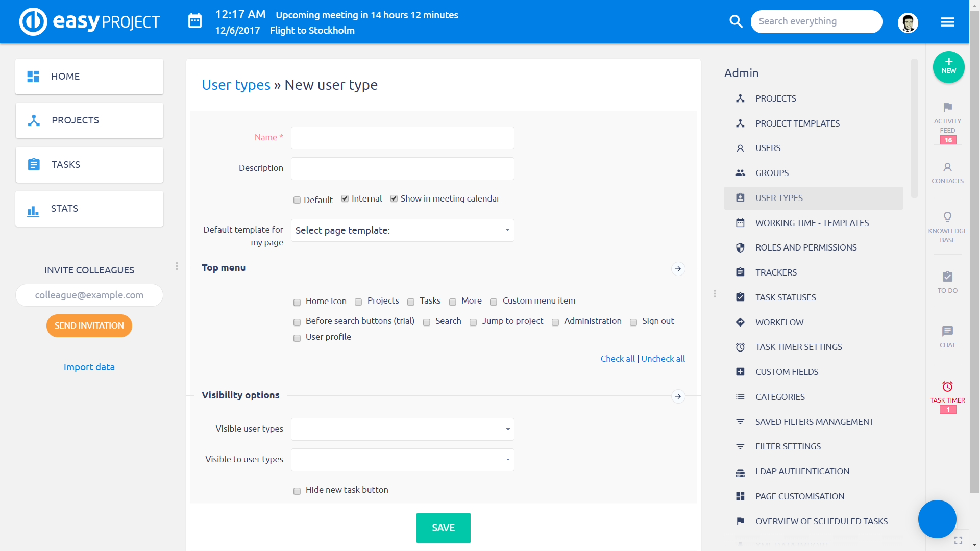Click the blue round chat bubble
The width and height of the screenshot is (980, 551).
coord(937,519)
